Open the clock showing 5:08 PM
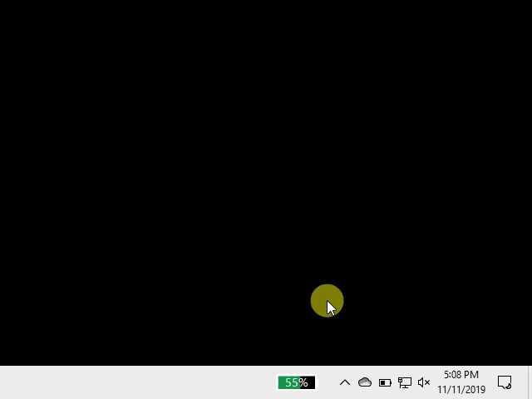 click(x=461, y=375)
